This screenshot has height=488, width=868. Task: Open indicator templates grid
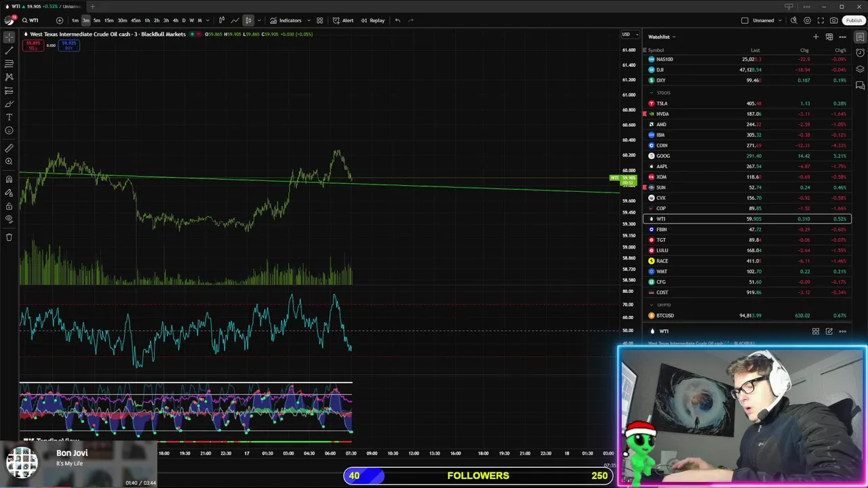click(x=319, y=20)
